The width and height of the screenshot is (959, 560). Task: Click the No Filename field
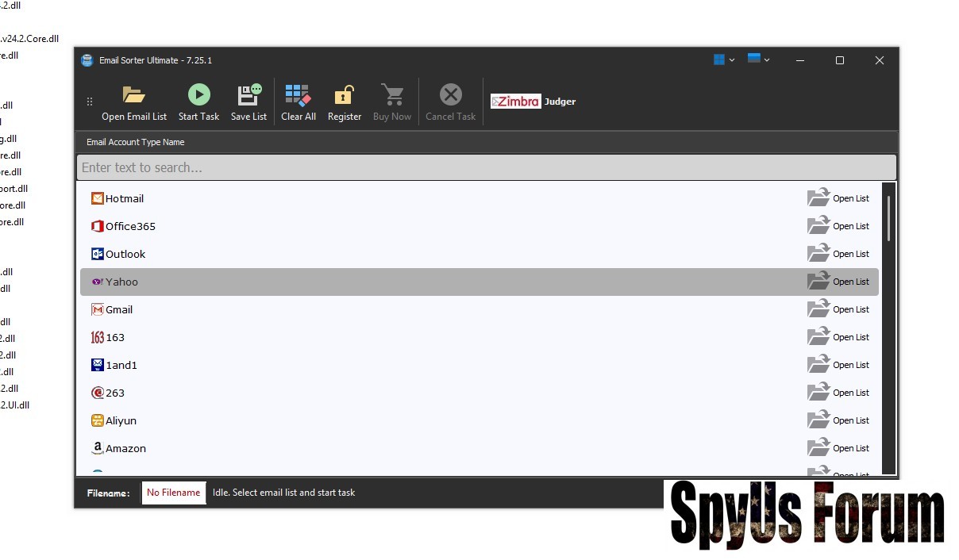coord(174,493)
